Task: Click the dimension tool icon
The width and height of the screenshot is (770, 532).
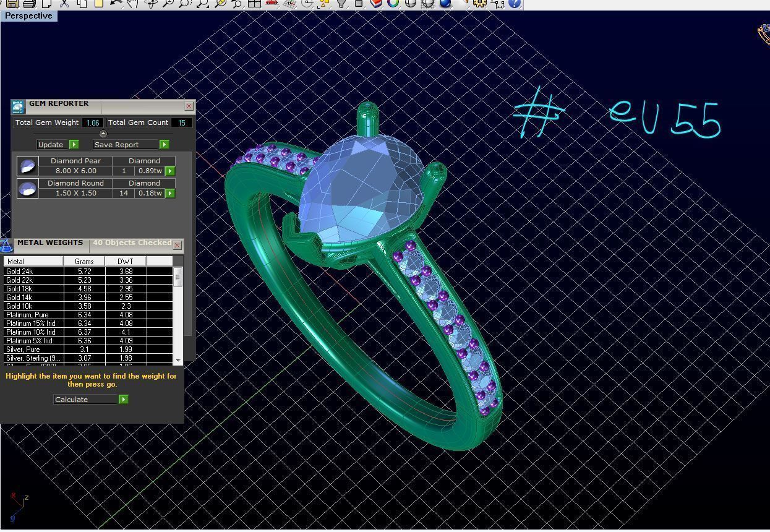Action: (x=497, y=3)
